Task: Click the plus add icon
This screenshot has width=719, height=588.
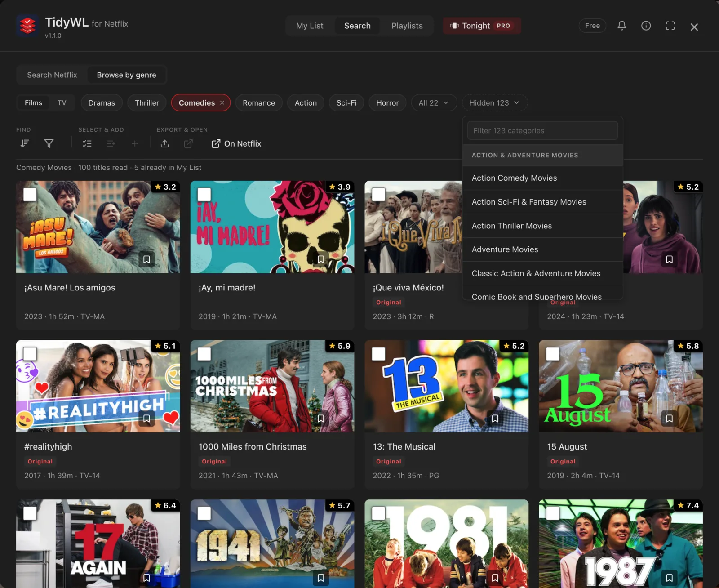Action: pos(135,143)
